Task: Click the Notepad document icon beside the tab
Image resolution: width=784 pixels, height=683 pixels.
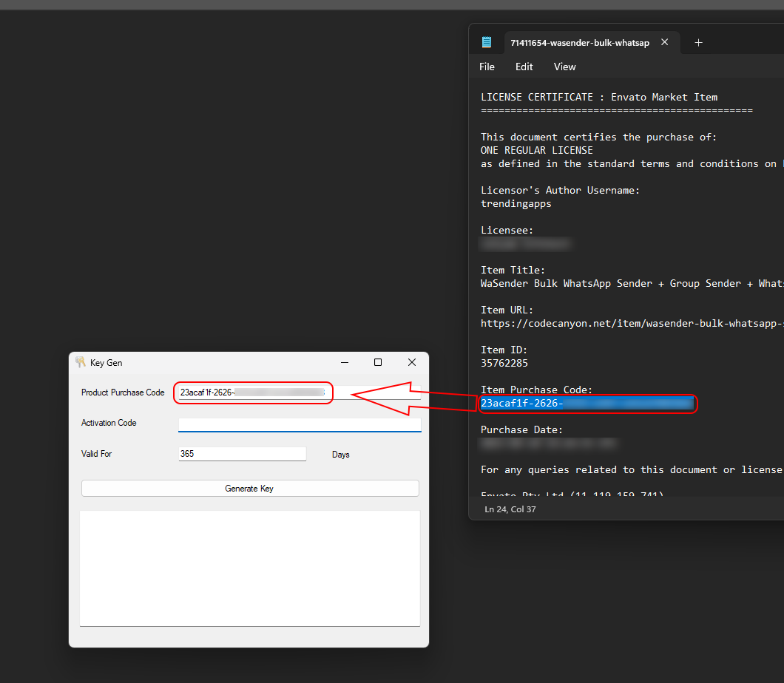Action: coord(487,42)
